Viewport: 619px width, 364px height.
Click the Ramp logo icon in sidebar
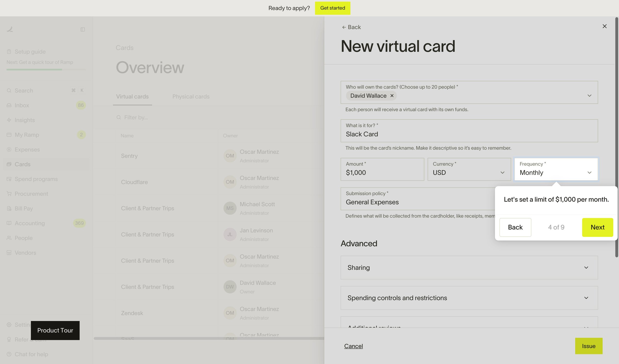(x=10, y=29)
